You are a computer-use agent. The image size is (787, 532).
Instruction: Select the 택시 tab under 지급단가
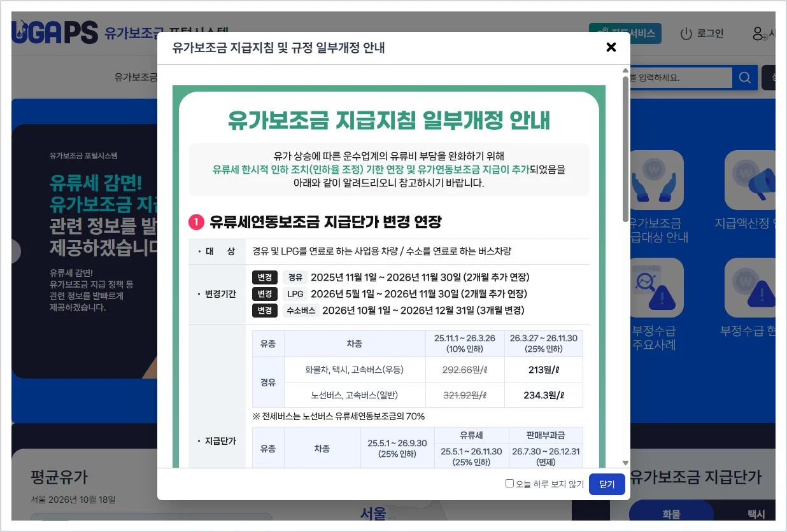755,514
